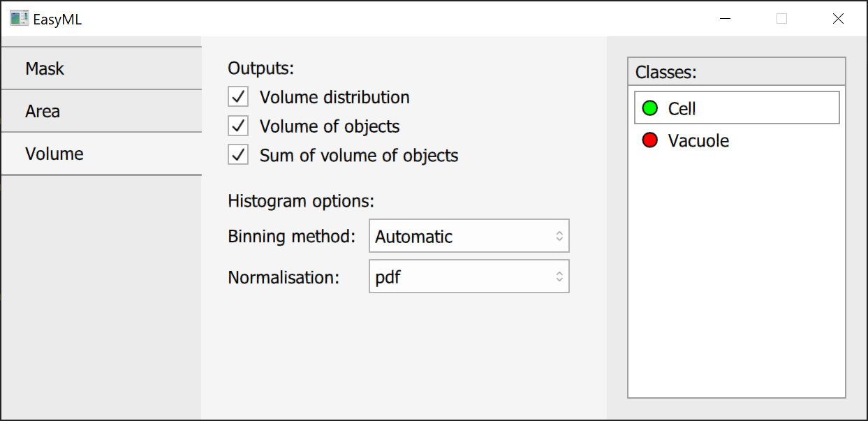Select the Volume tab

(x=101, y=154)
